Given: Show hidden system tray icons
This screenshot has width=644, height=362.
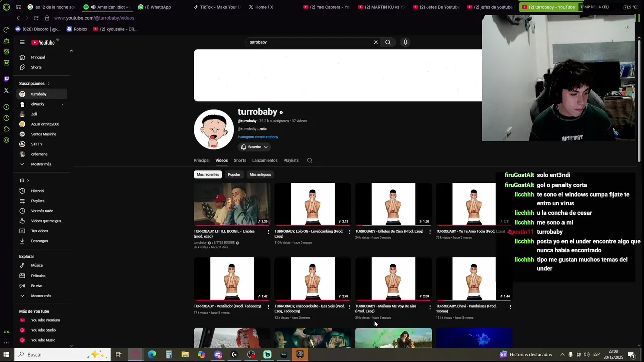Looking at the screenshot, I should [x=562, y=354].
